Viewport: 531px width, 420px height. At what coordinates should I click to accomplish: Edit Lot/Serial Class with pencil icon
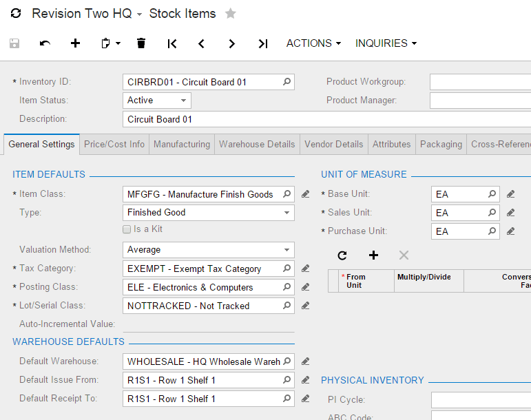[x=306, y=306]
